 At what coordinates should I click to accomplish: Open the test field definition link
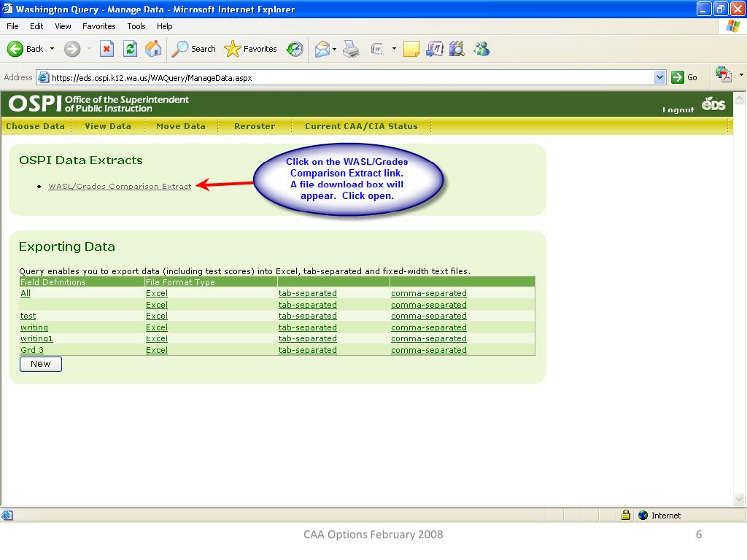28,316
